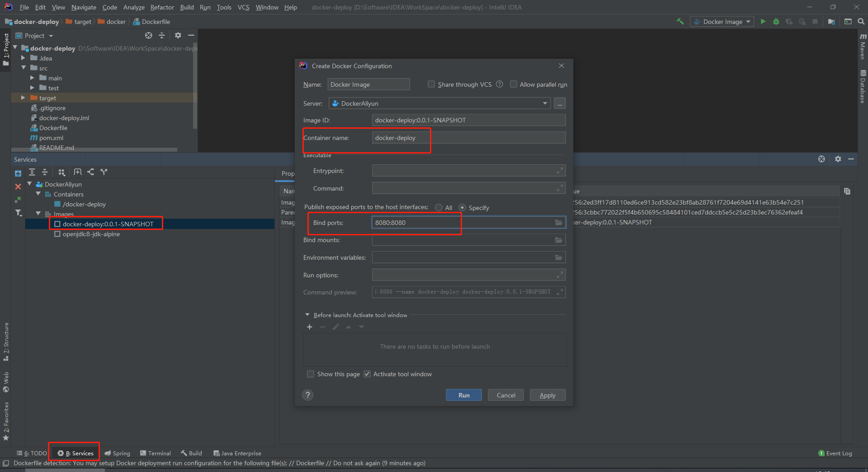Expand the .idea folder
Image resolution: width=868 pixels, height=472 pixels.
(23, 58)
